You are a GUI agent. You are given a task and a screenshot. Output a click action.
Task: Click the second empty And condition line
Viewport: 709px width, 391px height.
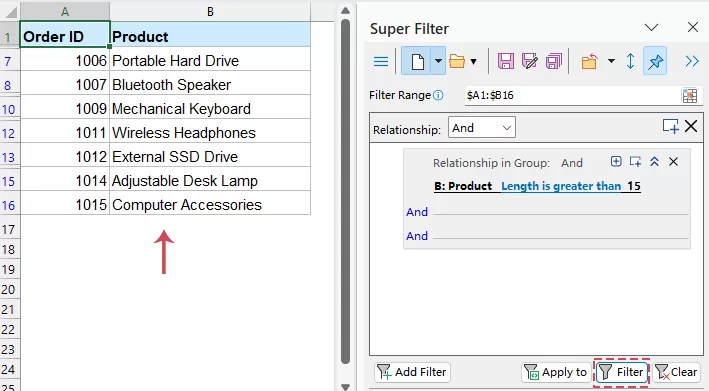point(561,236)
